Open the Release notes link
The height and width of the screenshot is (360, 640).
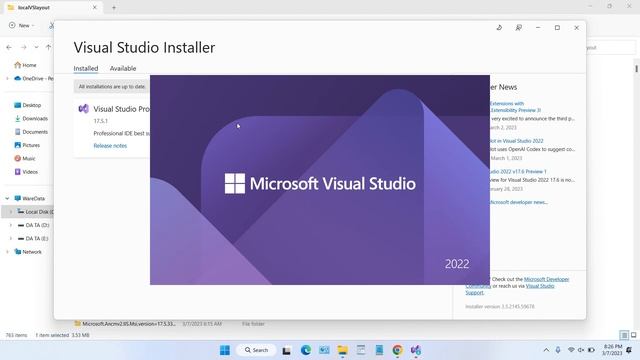[x=110, y=146]
